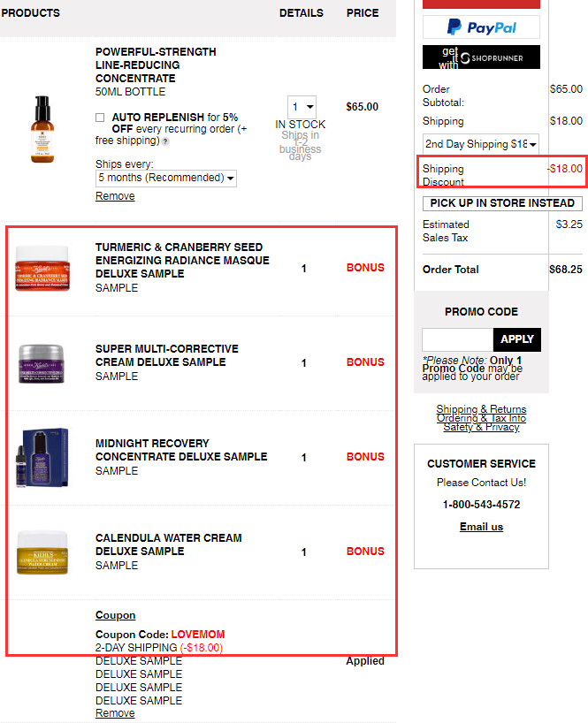
Task: Open the Ordering & Tax Info link
Action: pos(481,418)
